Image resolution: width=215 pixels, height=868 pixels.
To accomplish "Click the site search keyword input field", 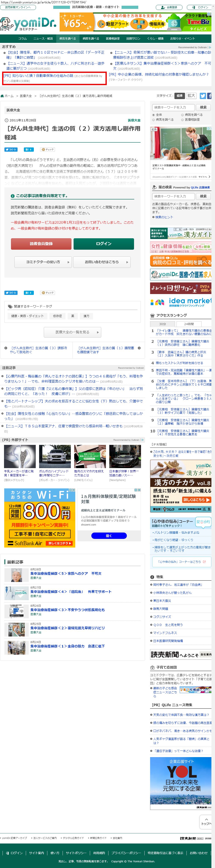I will coord(173,107).
